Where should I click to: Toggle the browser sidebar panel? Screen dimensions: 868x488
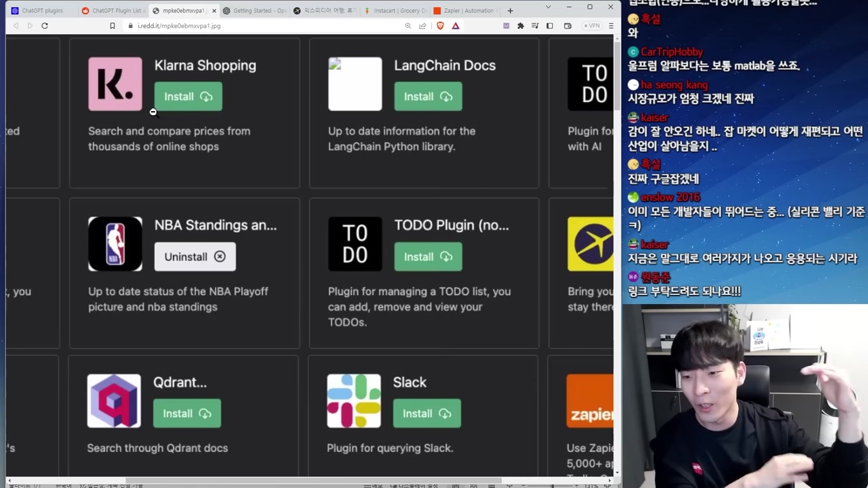[550, 26]
